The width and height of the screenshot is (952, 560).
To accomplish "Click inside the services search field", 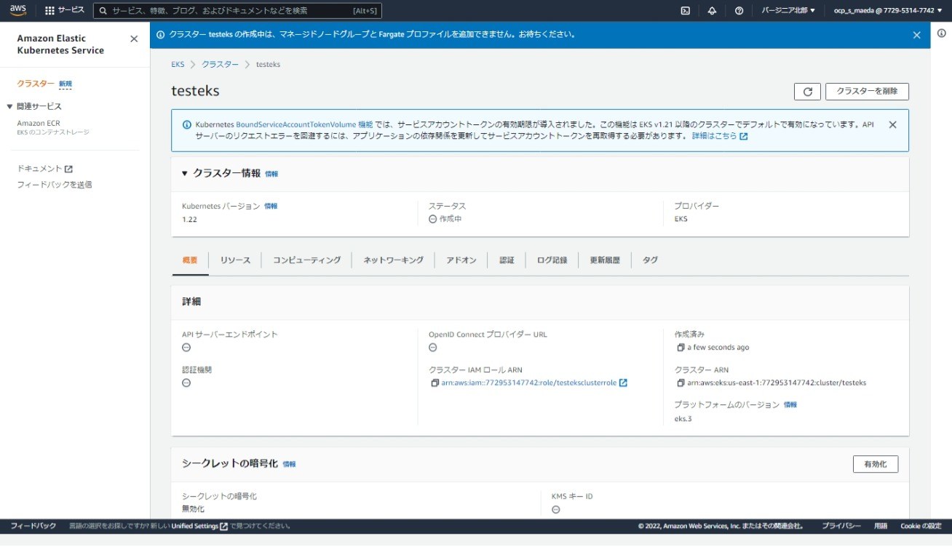I will [237, 11].
